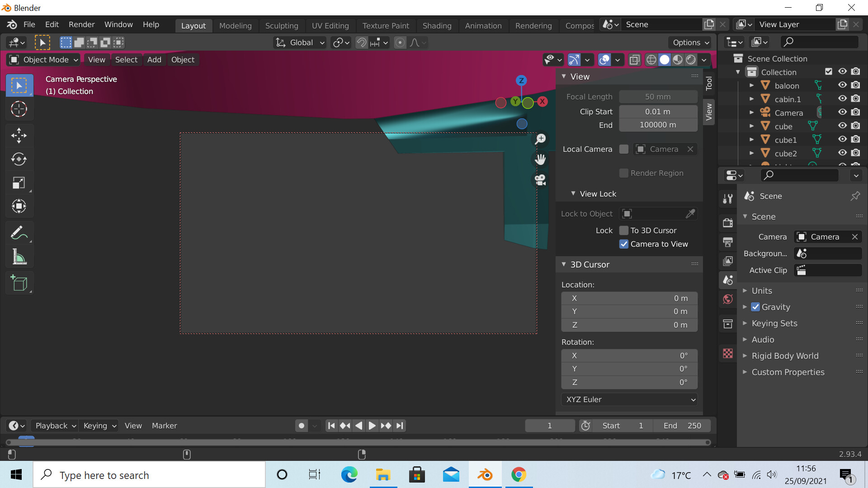Select the Annotate tool

pyautogui.click(x=19, y=232)
